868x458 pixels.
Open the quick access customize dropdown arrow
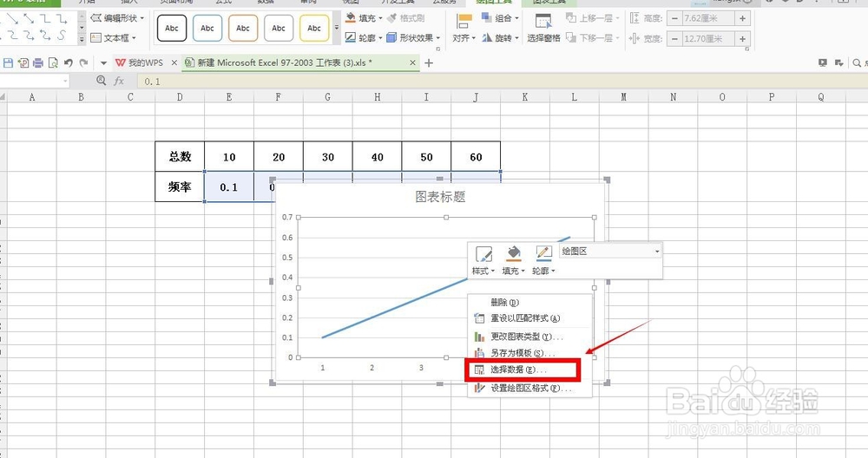click(x=103, y=63)
